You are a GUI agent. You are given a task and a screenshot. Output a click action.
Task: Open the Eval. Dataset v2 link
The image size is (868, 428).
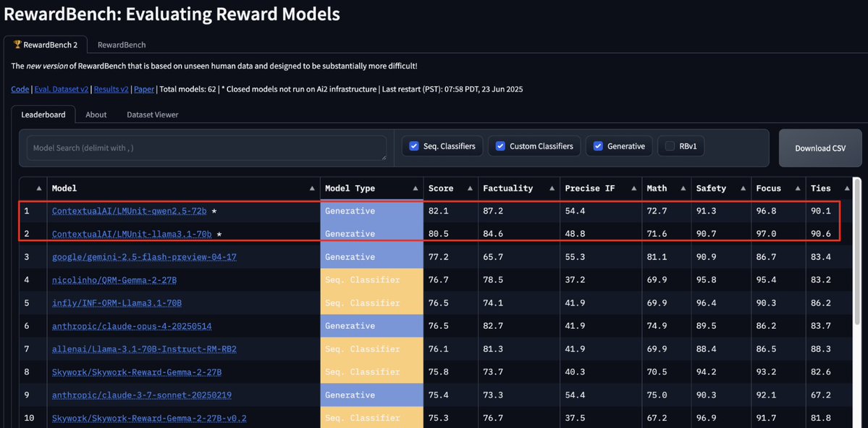[62, 88]
